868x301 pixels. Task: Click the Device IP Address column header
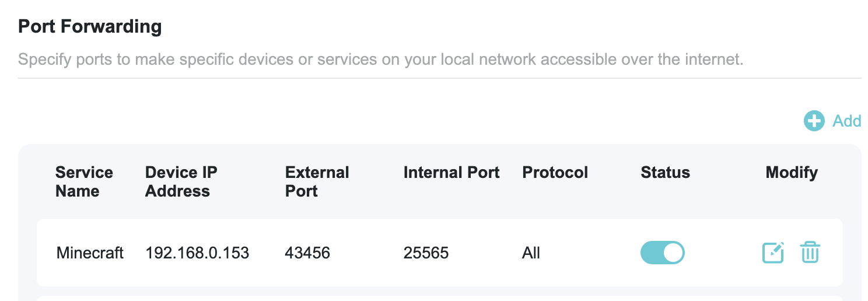click(x=181, y=181)
